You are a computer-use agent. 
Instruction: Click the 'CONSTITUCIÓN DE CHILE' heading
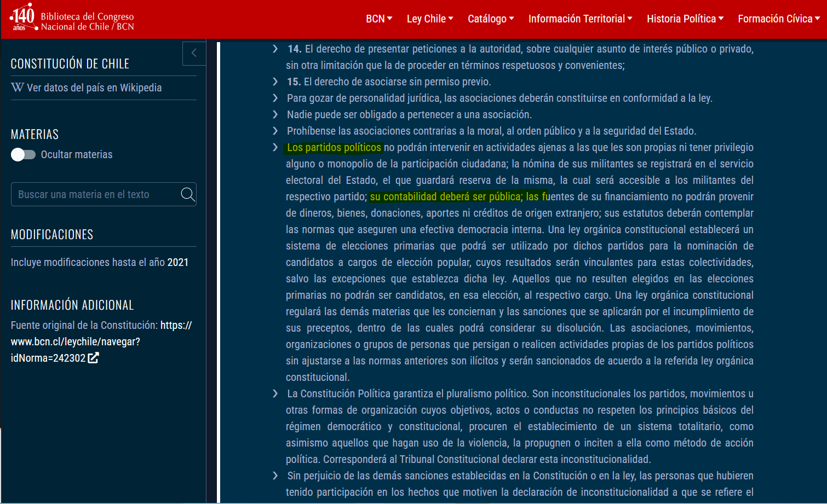tap(70, 64)
